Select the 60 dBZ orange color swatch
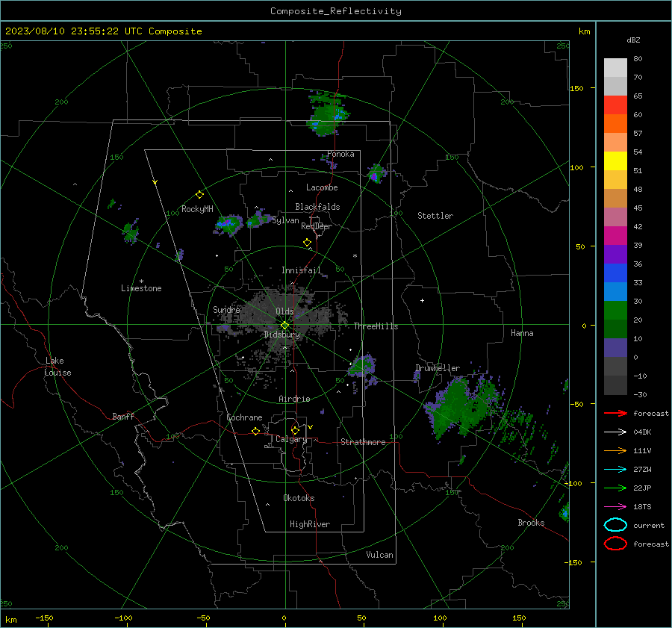672x628 pixels. coord(615,123)
